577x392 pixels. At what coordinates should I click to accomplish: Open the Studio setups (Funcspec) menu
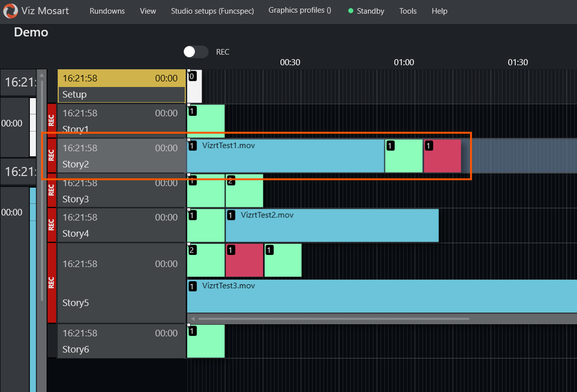212,11
